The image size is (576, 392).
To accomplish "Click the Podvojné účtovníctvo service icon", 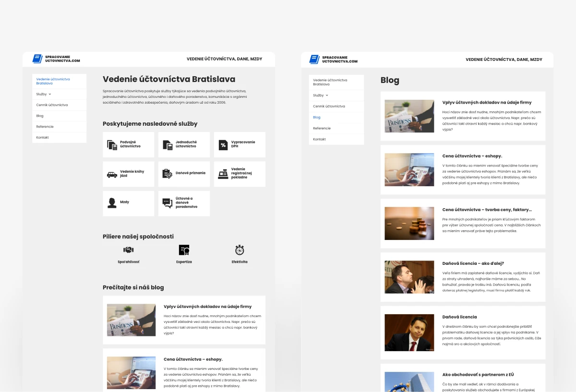I will [112, 145].
